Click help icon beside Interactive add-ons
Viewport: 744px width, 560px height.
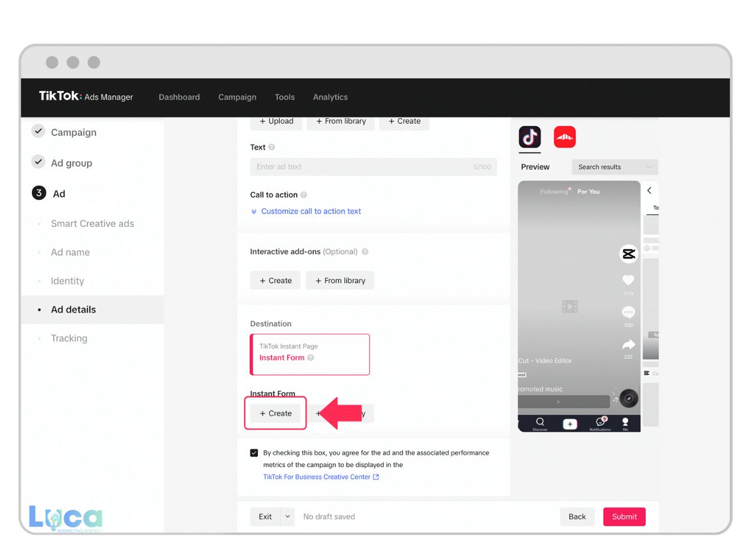pos(365,252)
